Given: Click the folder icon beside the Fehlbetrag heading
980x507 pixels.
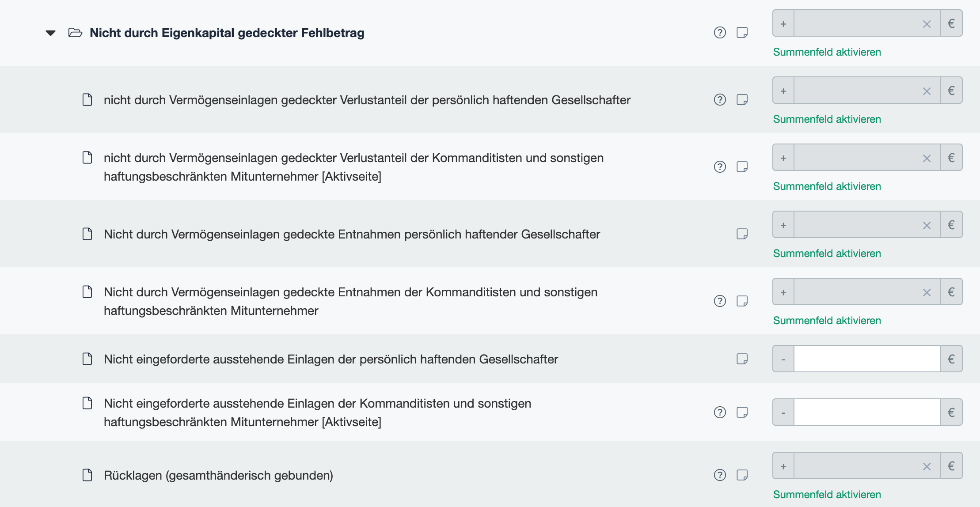Looking at the screenshot, I should coord(75,32).
